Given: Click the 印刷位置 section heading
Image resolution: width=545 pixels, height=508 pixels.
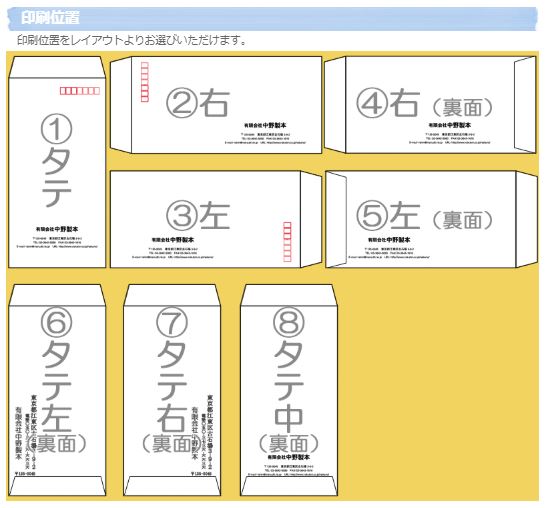Looking at the screenshot, I should pyautogui.click(x=50, y=17).
